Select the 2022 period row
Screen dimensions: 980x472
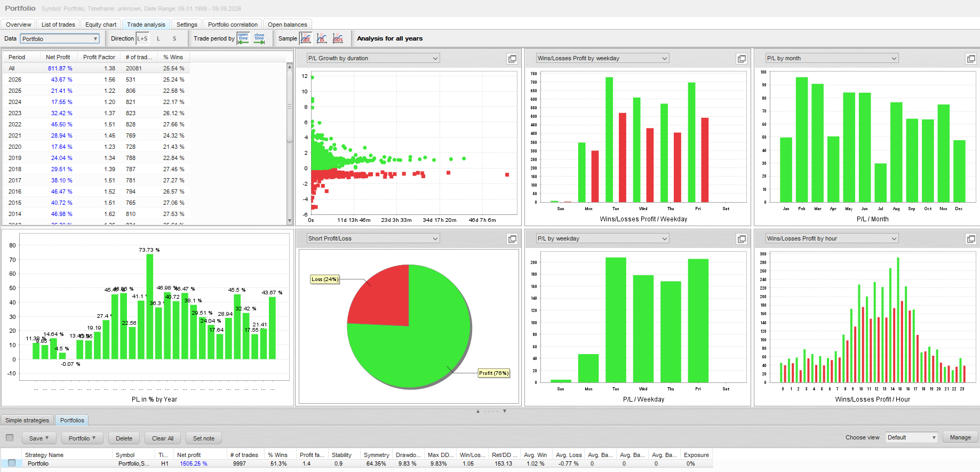96,124
